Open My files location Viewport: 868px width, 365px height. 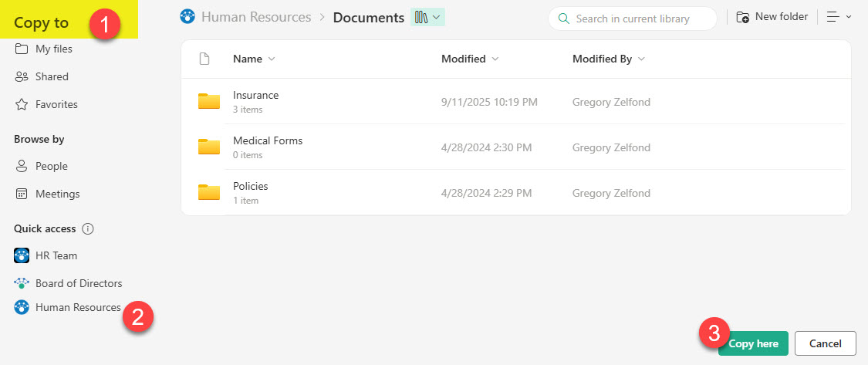tap(54, 49)
